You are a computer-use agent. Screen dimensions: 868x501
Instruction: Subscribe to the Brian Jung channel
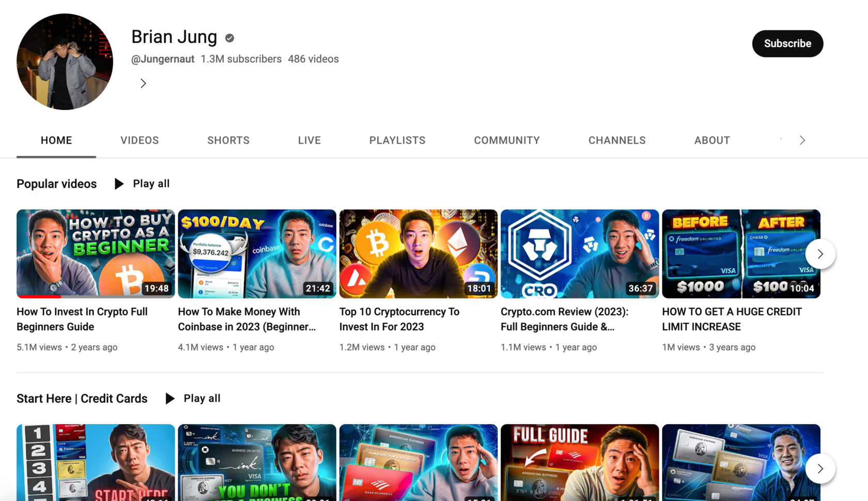(787, 43)
